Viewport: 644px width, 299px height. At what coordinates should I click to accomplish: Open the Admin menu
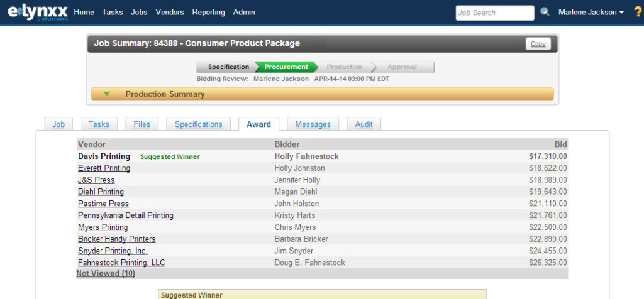[244, 13]
